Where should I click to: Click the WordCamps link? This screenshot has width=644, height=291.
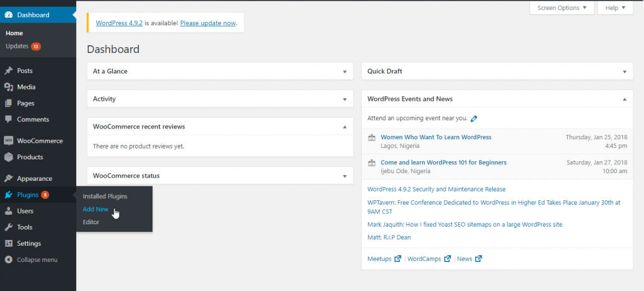click(425, 259)
